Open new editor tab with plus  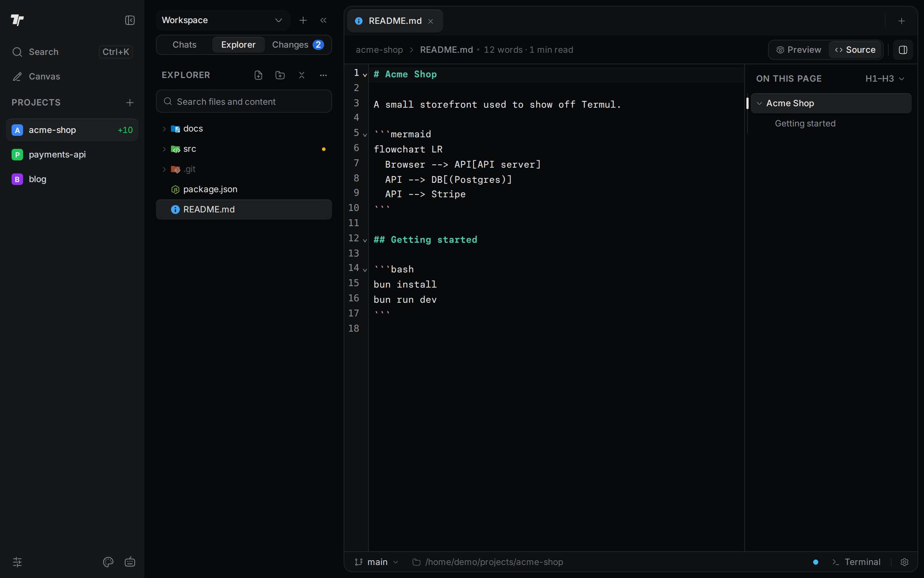click(902, 21)
